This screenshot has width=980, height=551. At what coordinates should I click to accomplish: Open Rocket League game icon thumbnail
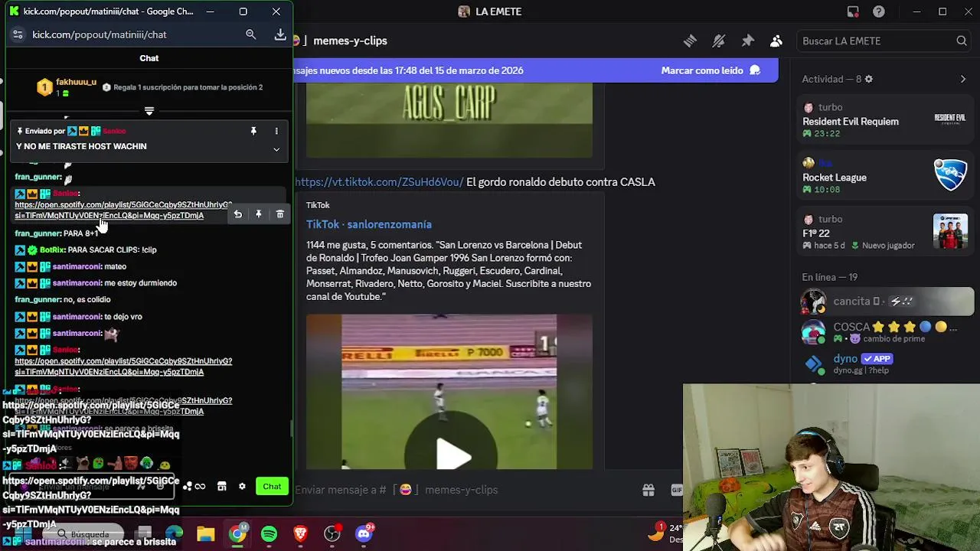pos(950,175)
